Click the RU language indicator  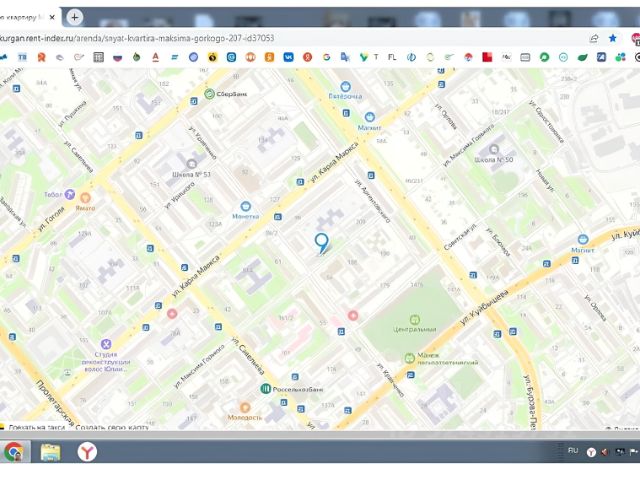pyautogui.click(x=573, y=451)
